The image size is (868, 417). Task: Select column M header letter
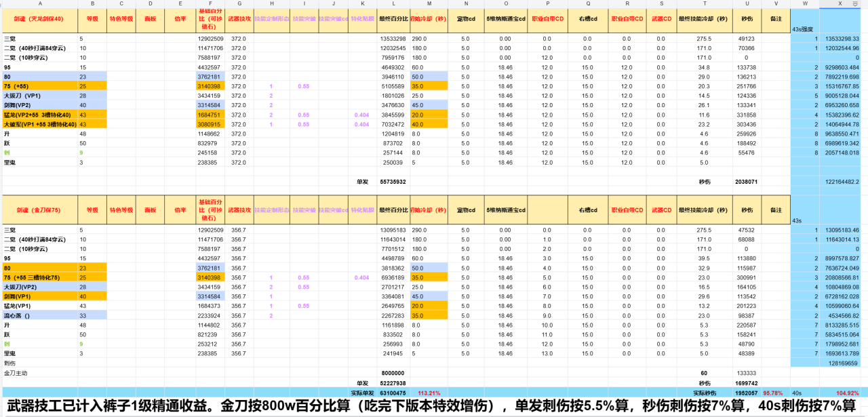pos(428,4)
